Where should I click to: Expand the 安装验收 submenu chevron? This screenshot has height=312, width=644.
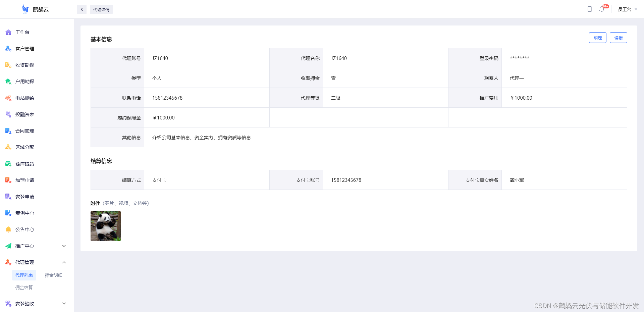[64, 304]
